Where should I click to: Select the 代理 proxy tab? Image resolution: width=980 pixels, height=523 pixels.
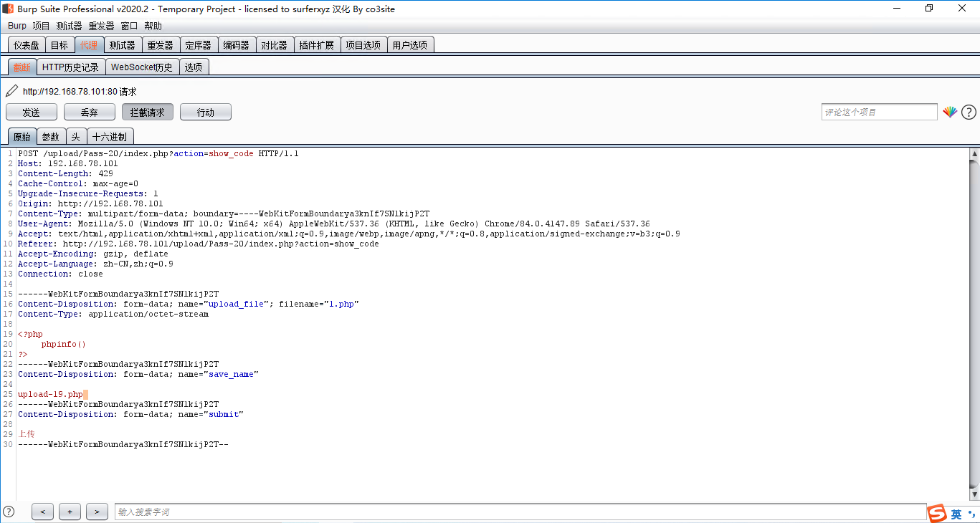[89, 44]
